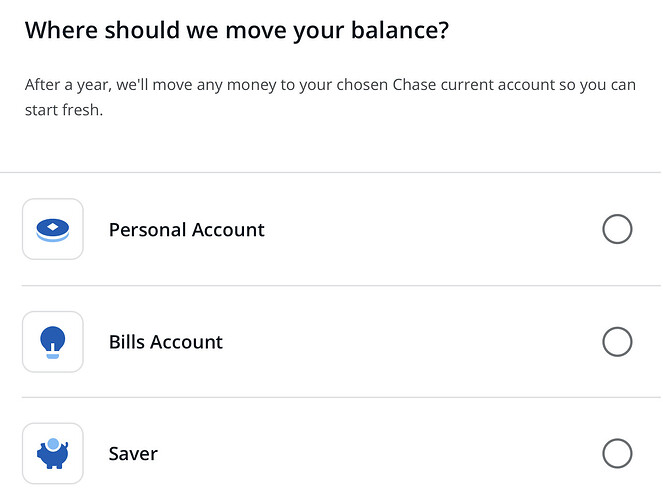The image size is (663, 500).
Task: Choose the Bills Account radio button
Action: [617, 342]
